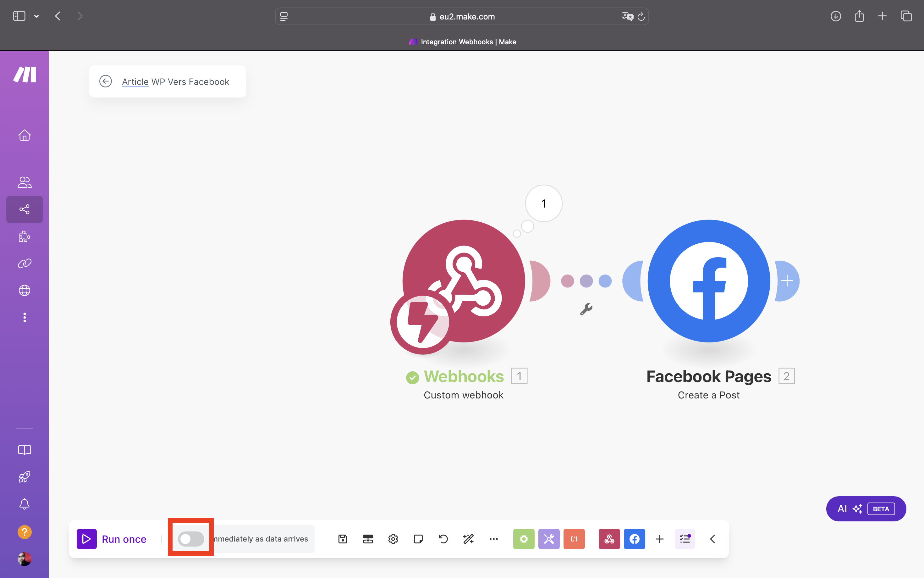
Task: Add another module after Facebook Pages
Action: coord(787,281)
